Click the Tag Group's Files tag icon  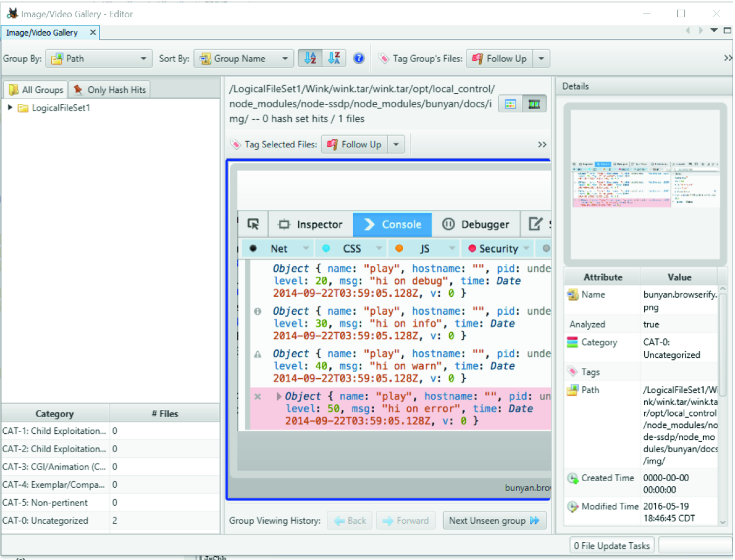tap(383, 58)
